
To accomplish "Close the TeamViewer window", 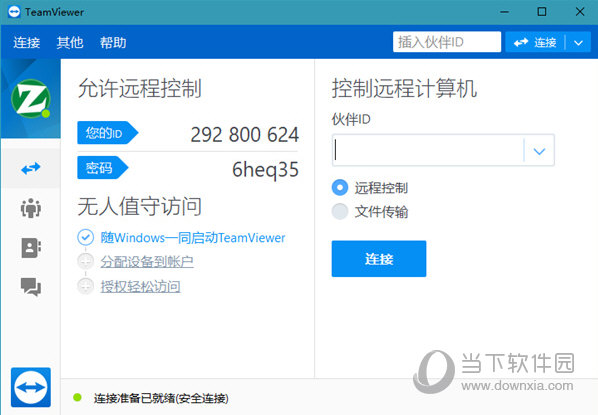I will click(580, 12).
